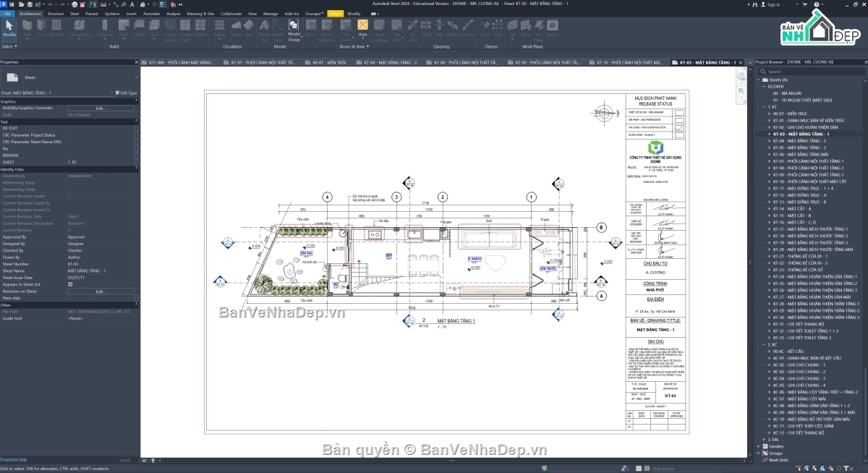Select the Modify arrow tool
The image size is (868, 473).
tap(9, 28)
